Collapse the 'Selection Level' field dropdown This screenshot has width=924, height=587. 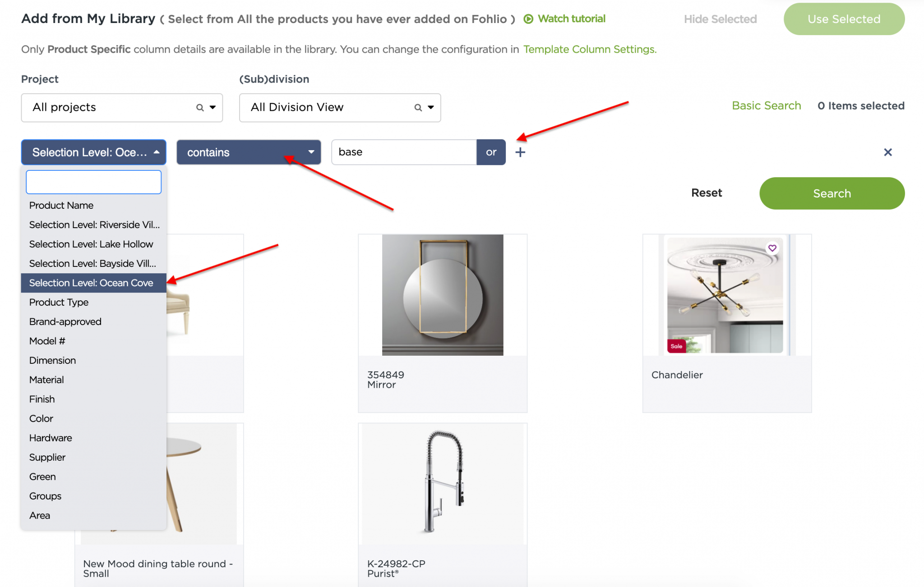[x=93, y=152]
